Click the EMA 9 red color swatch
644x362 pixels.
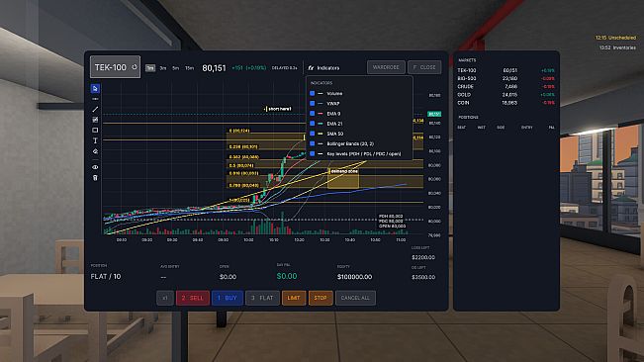(321, 114)
